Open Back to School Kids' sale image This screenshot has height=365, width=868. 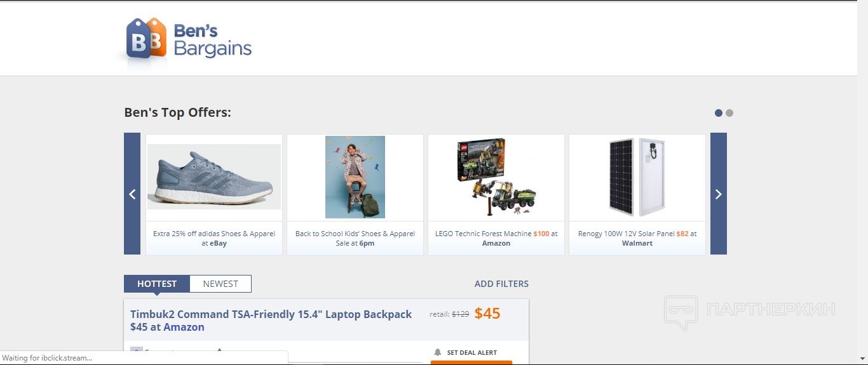pos(355,177)
